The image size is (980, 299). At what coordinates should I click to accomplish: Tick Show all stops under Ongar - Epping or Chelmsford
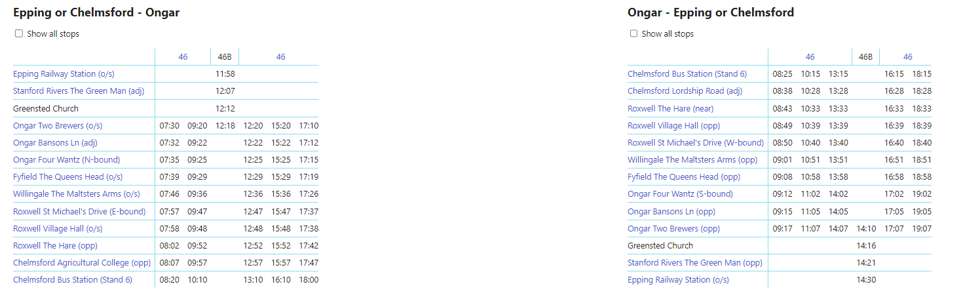click(x=633, y=33)
